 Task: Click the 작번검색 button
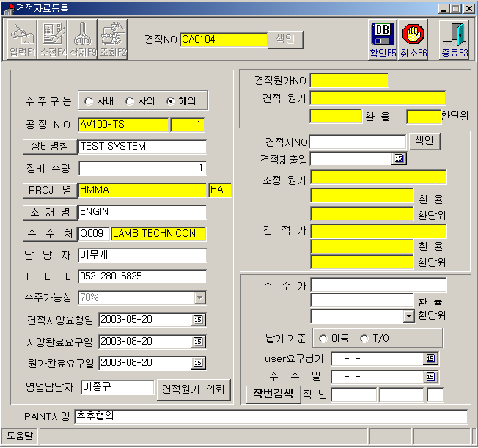click(x=273, y=394)
